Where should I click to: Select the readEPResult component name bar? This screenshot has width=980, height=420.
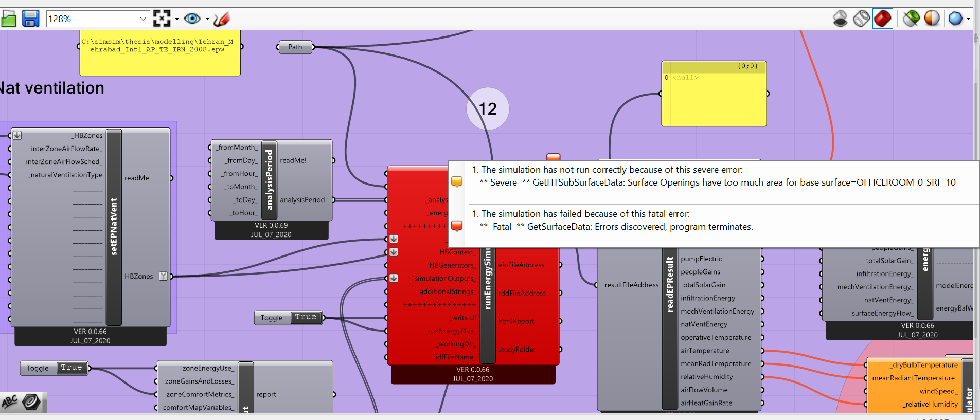669,329
